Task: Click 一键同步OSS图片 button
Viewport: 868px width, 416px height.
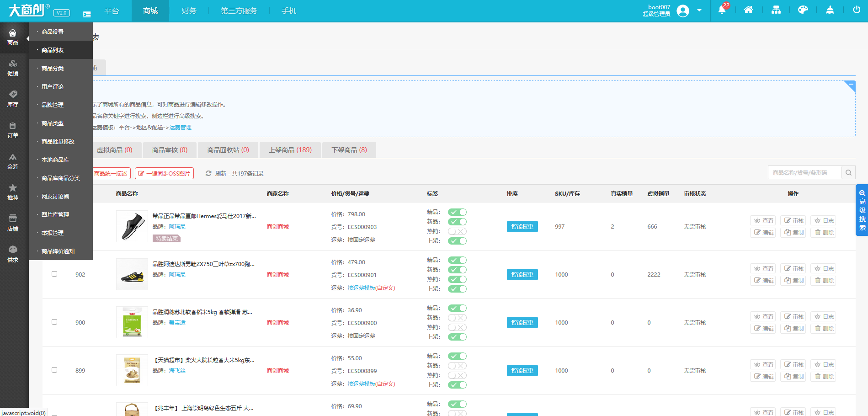Action: (x=164, y=173)
